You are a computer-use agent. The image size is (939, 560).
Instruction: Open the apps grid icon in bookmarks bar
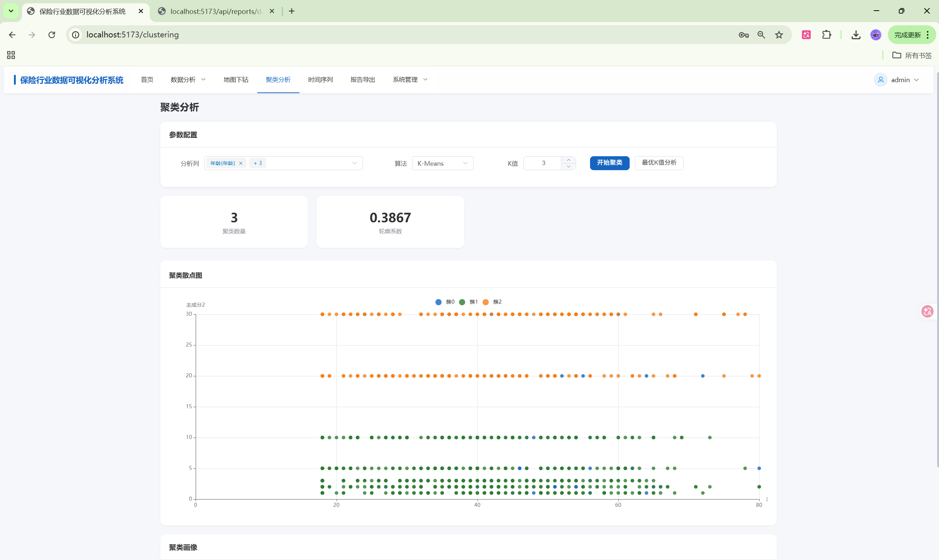11,55
